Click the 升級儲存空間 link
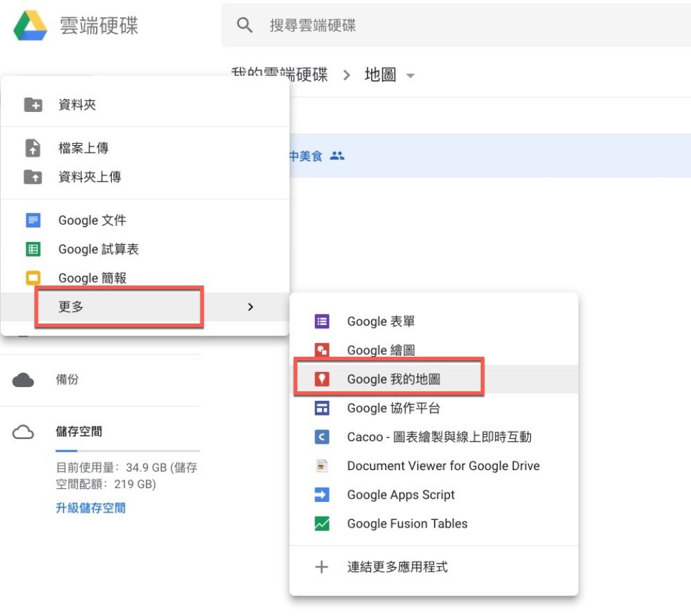691x616 pixels. click(x=91, y=508)
